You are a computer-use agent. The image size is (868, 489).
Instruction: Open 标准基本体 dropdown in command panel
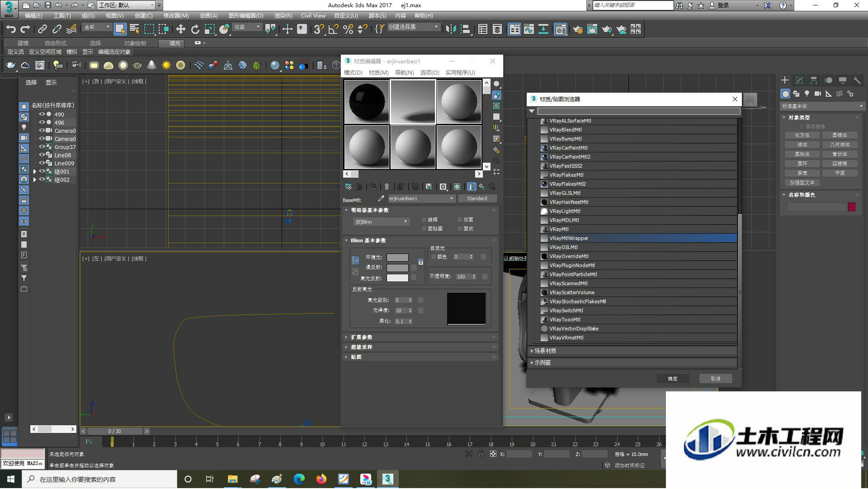tap(822, 106)
